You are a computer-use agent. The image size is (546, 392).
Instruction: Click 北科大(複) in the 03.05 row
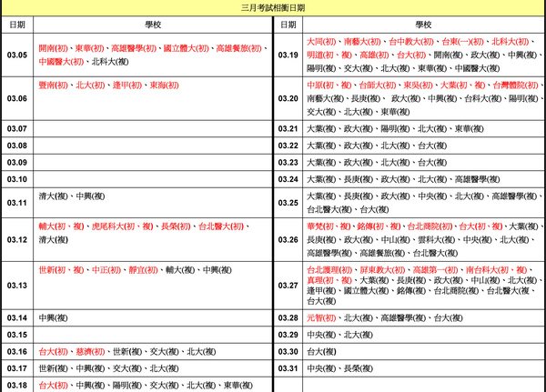110,62
